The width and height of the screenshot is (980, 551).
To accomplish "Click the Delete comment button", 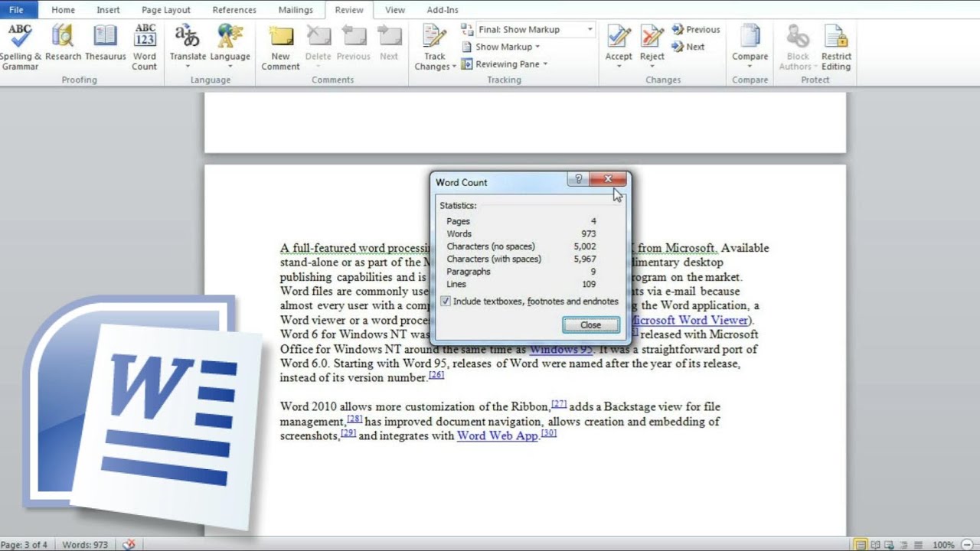I will coord(318,47).
